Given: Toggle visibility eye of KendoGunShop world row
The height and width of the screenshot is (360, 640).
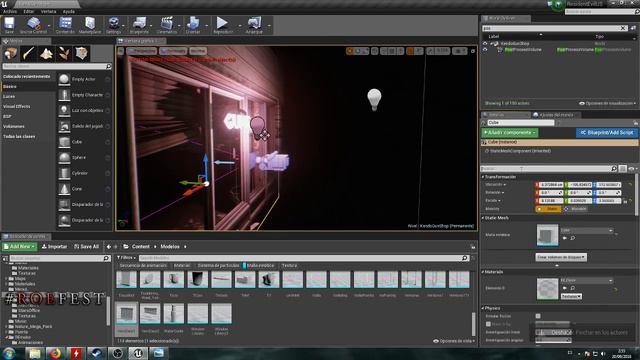Looking at the screenshot, I should 485,43.
